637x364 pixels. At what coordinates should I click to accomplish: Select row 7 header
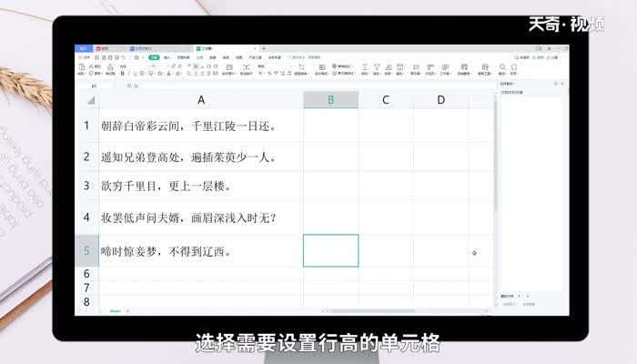86,288
